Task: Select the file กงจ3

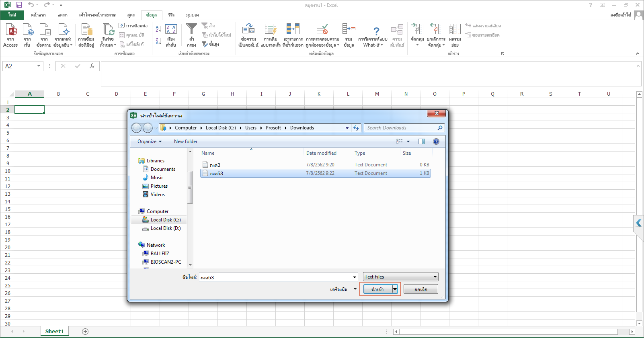Action: tap(316, 165)
